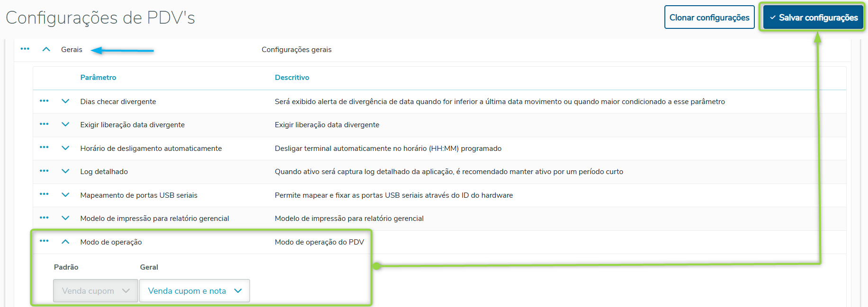This screenshot has width=868, height=307.
Task: Click description 'Permite mapear e fixar as portas USB'
Action: point(394,195)
